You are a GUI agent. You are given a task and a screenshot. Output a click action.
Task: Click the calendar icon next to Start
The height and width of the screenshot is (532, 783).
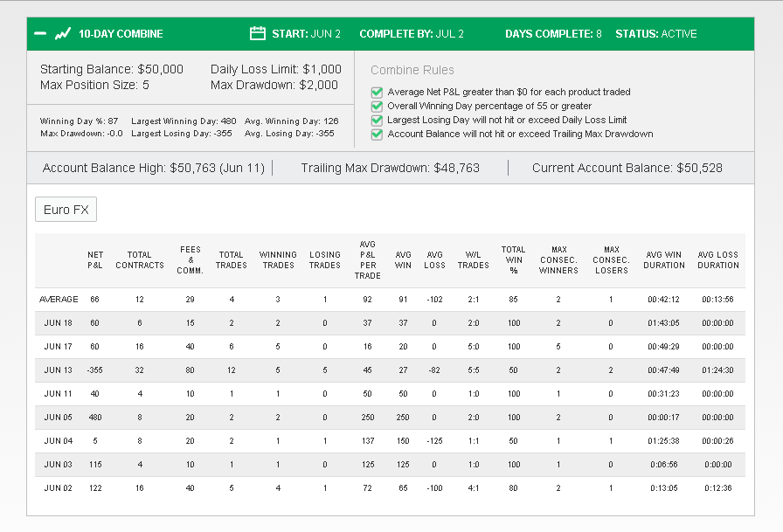[257, 33]
